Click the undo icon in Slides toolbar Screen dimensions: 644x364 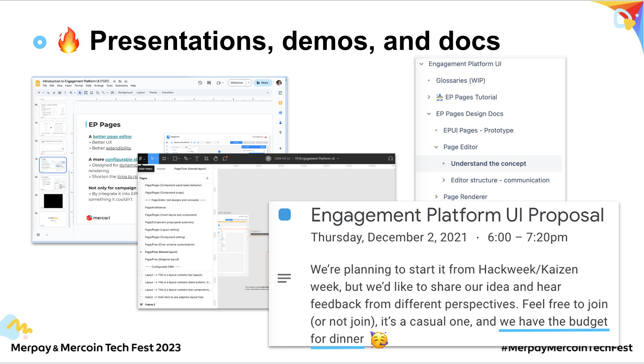pyautogui.click(x=48, y=93)
